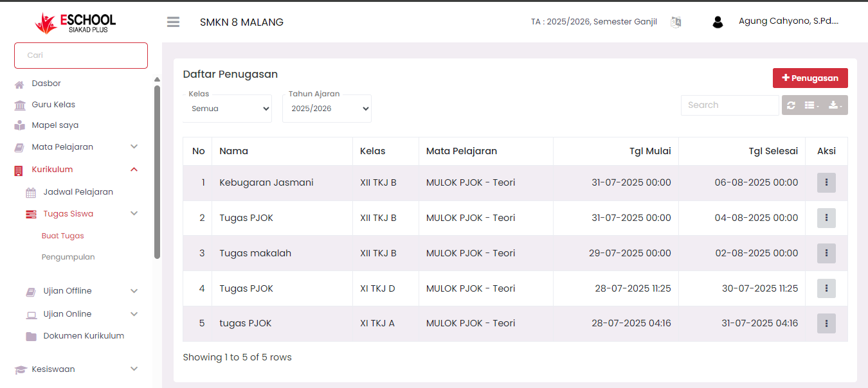Open action menu for Kebugaran Jasmani row
868x388 pixels.
click(826, 183)
